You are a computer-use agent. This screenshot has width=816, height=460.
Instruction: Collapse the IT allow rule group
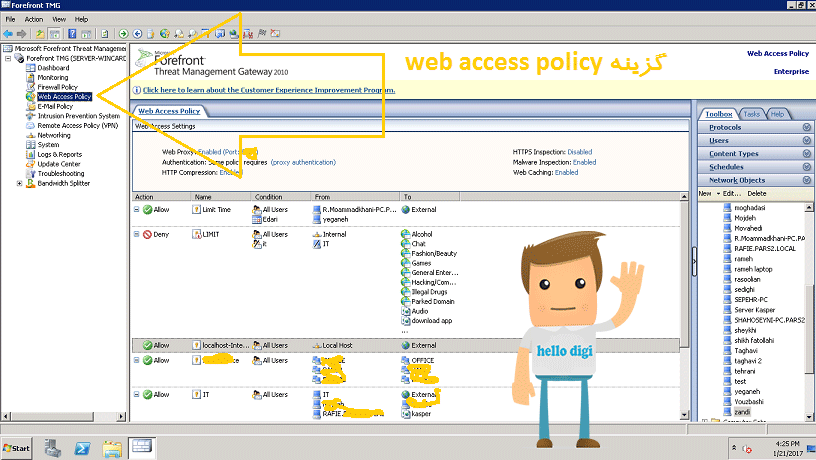click(x=136, y=394)
